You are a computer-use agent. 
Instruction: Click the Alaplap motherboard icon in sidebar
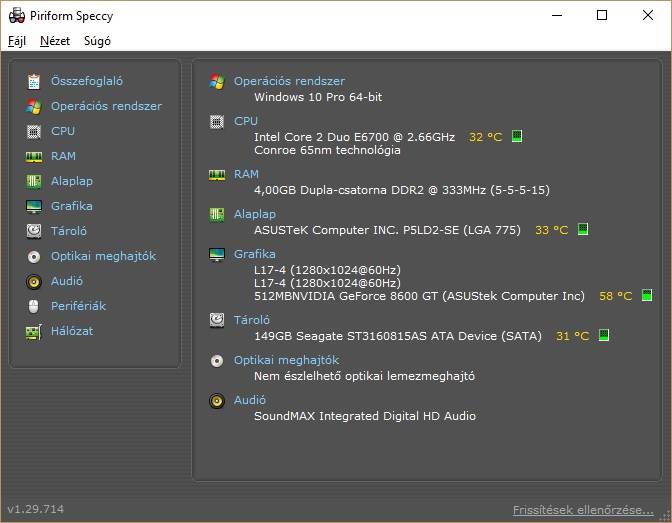coord(34,182)
